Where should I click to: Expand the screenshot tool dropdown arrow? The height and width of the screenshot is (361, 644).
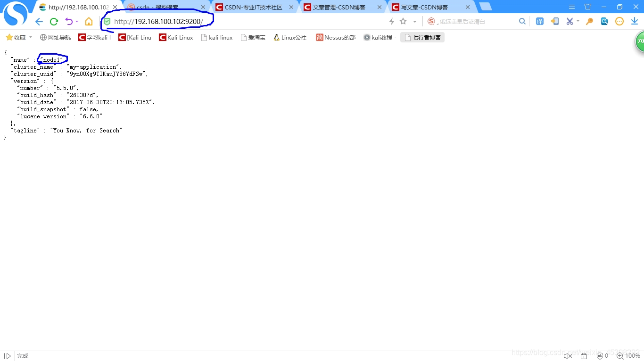click(x=578, y=22)
